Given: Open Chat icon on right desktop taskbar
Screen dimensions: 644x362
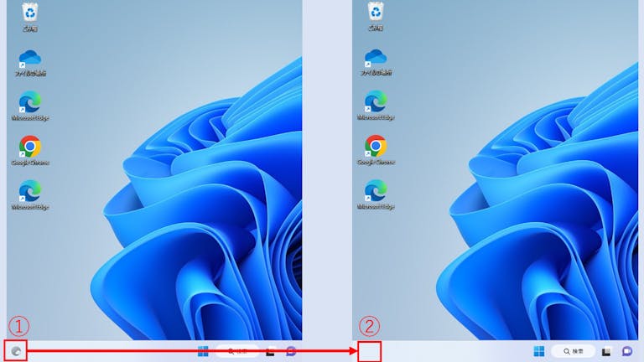Looking at the screenshot, I should (x=627, y=351).
